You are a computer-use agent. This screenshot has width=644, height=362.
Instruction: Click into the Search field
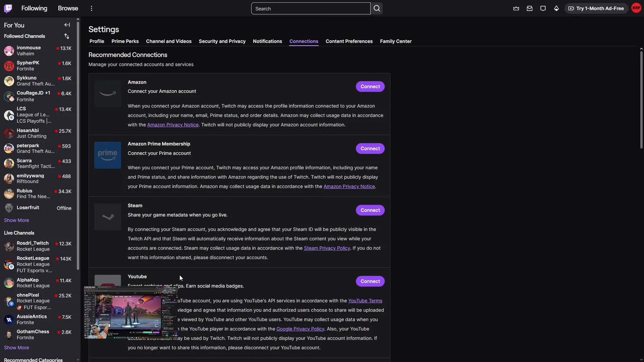coord(311,8)
